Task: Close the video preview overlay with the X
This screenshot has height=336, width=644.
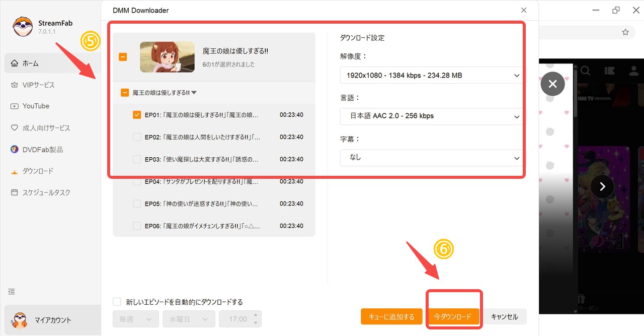Action: click(552, 84)
